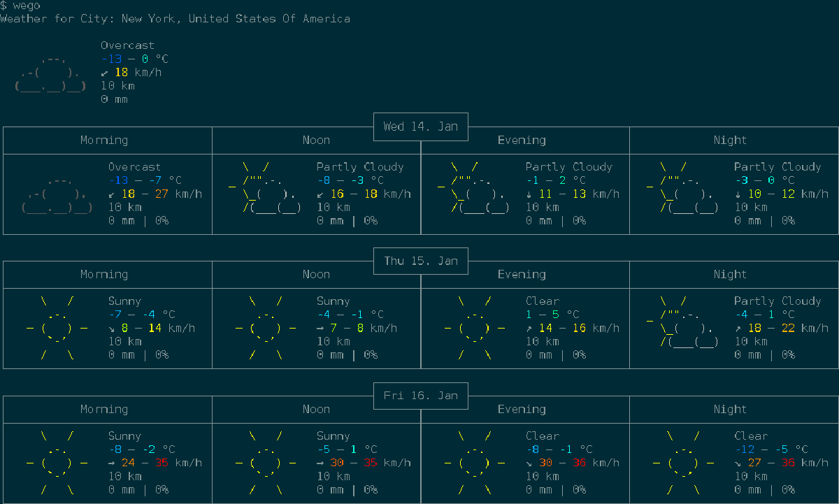Click '10 – 12 km/h' Wednesday night wind
Screen dimensions: 839x504
coord(787,194)
